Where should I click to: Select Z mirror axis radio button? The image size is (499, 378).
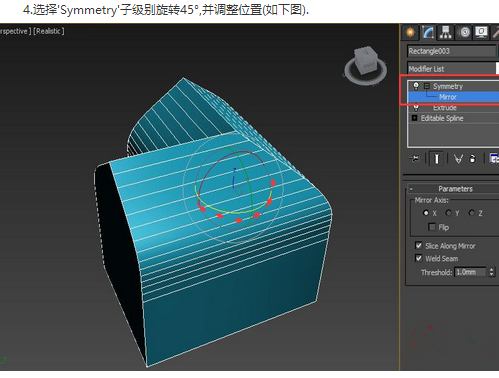pyautogui.click(x=471, y=213)
